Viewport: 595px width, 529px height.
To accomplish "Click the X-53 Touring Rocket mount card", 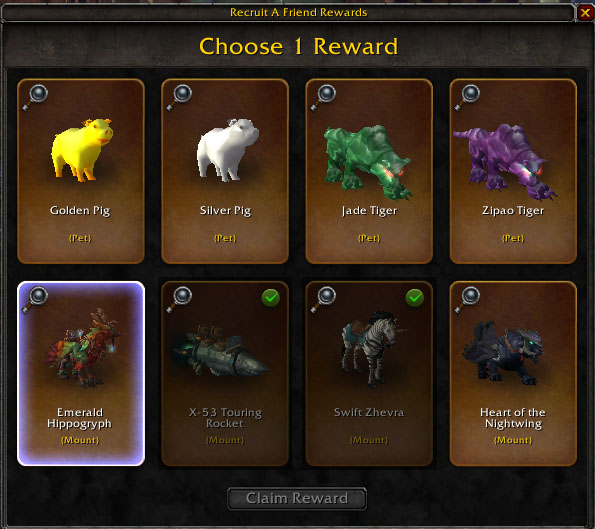I will pos(225,373).
